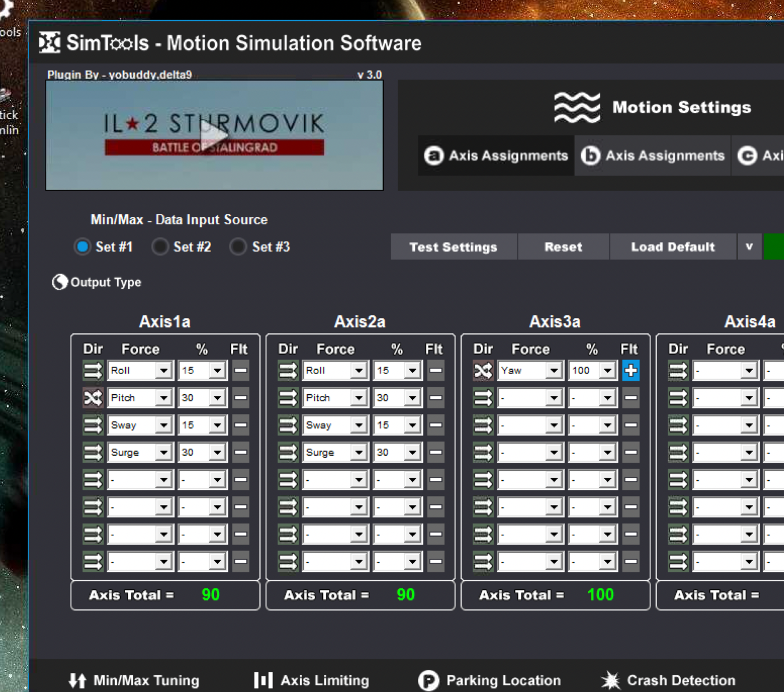Click filter minus button for Axis2a Surge
784x692 pixels.
tap(435, 452)
